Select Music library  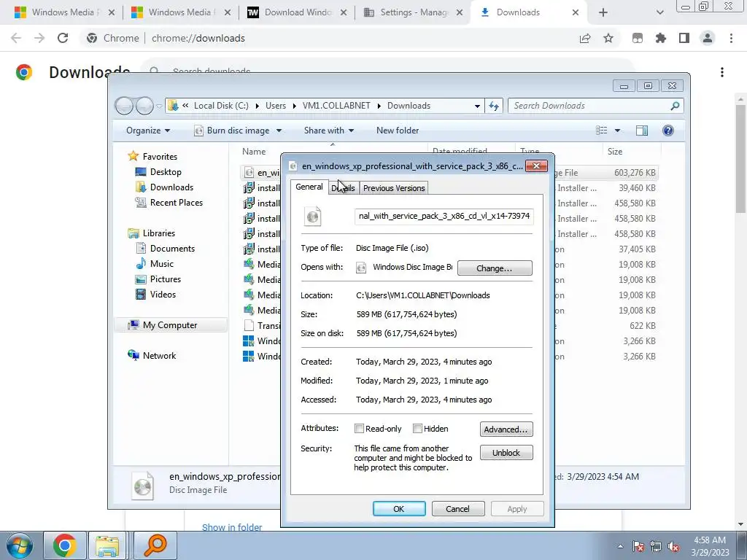[162, 264]
